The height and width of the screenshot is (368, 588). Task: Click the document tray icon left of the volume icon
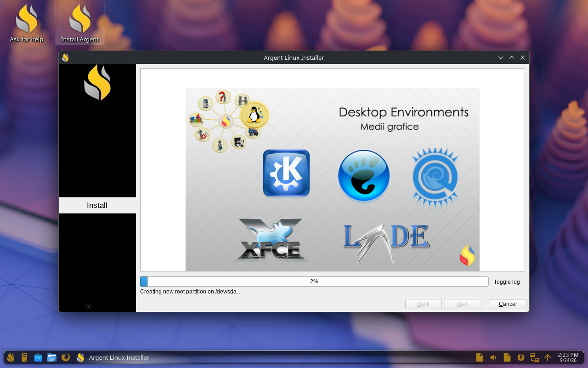pyautogui.click(x=480, y=357)
